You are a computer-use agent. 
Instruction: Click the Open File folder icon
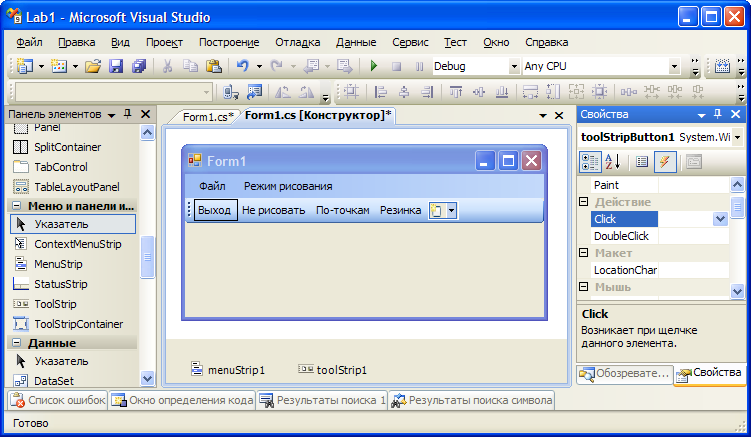coord(93,66)
